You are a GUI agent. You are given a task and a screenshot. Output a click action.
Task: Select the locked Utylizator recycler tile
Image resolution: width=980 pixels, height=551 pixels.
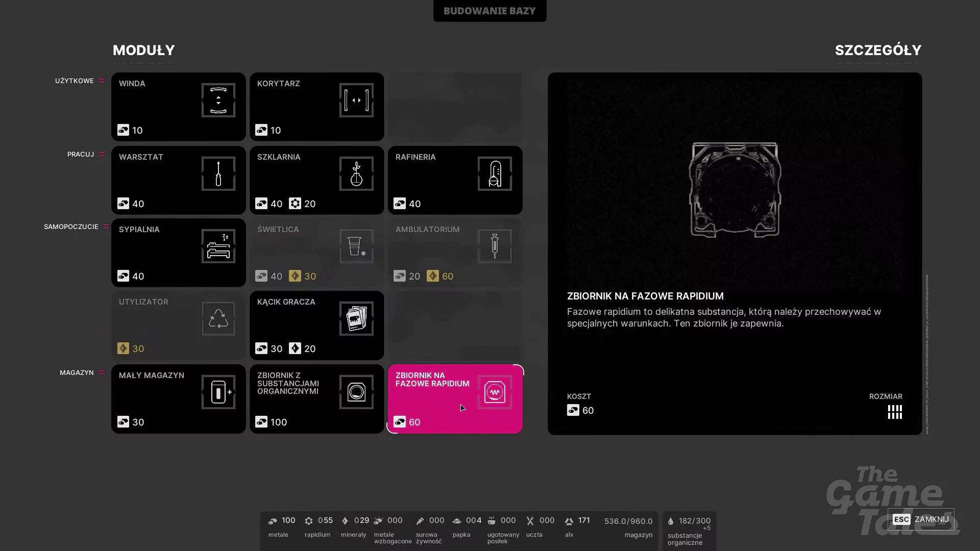coord(179,325)
